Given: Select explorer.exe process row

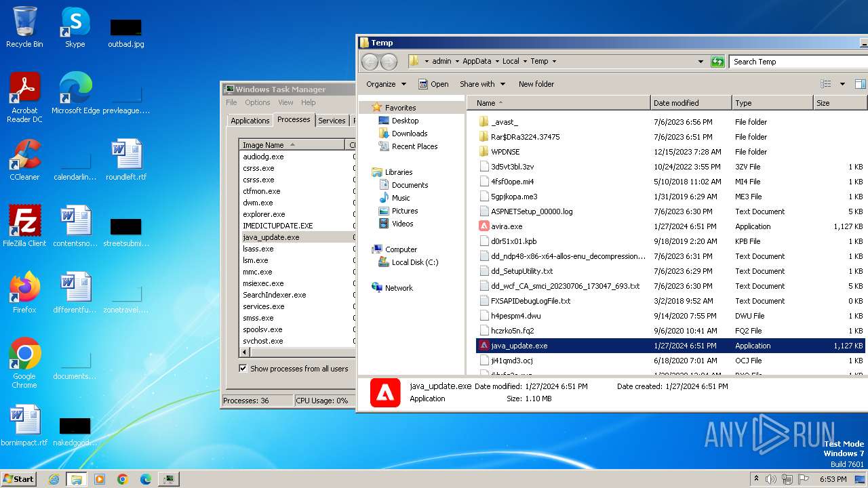Looking at the screenshot, I should tap(297, 214).
